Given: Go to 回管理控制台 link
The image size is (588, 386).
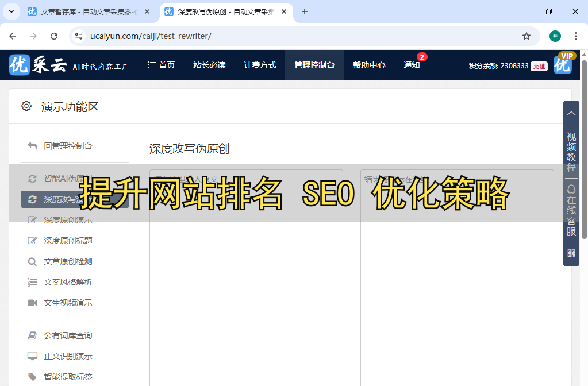Looking at the screenshot, I should coord(68,146).
